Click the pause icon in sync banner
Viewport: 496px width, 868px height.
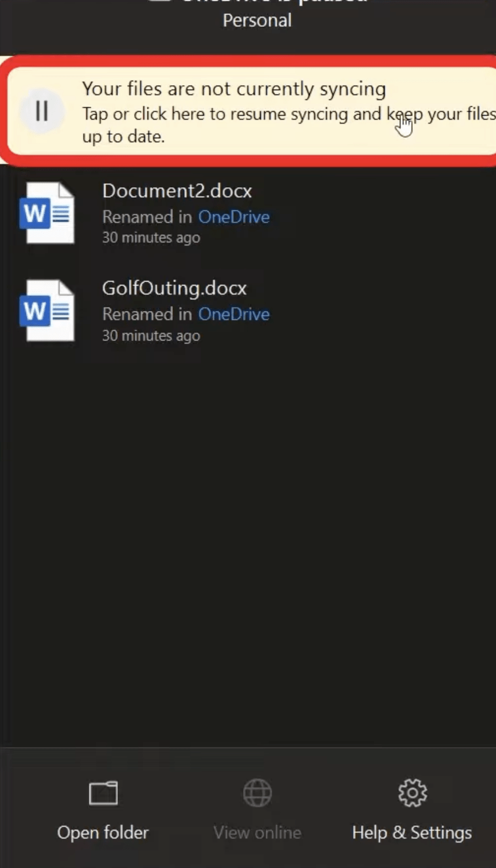(x=42, y=111)
